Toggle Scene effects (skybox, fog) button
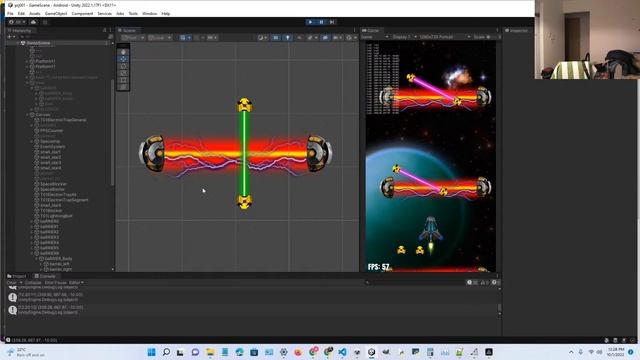Image resolution: width=640 pixels, height=360 pixels. [x=312, y=38]
